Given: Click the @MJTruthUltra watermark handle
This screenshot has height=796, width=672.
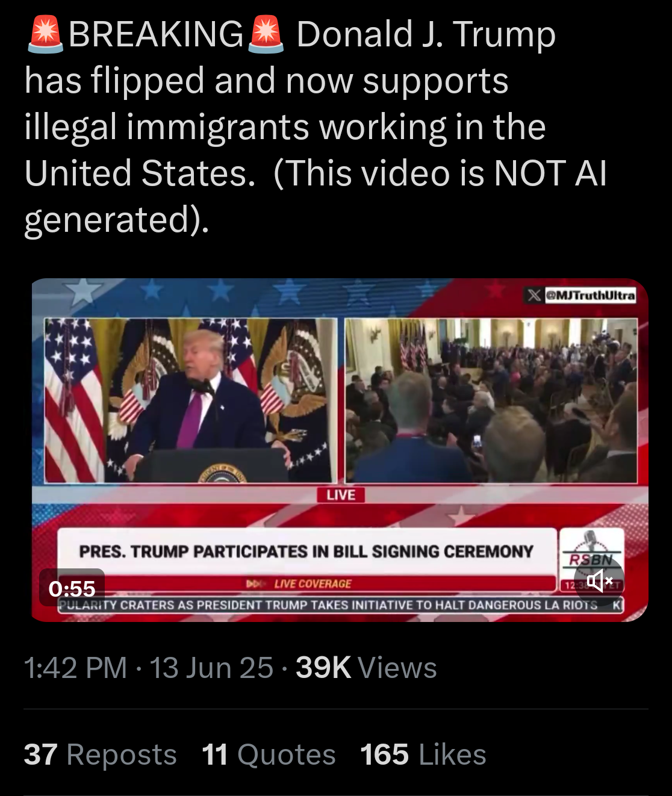Looking at the screenshot, I should click(590, 295).
